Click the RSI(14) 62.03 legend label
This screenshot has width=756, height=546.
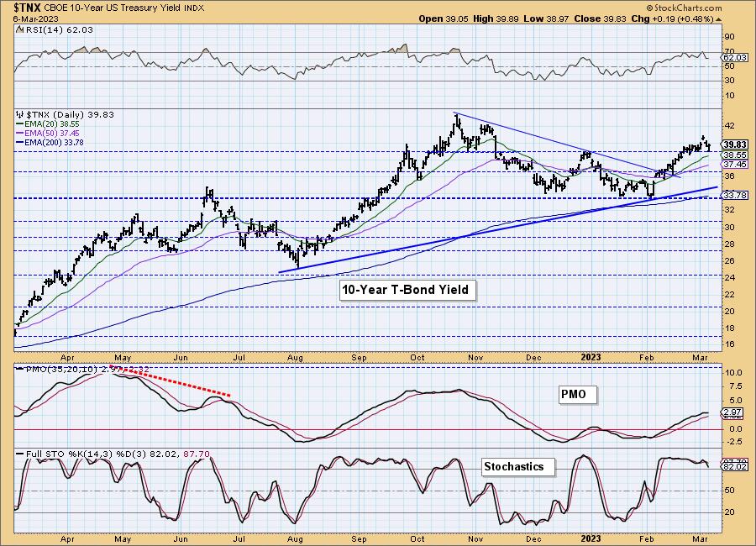(59, 30)
